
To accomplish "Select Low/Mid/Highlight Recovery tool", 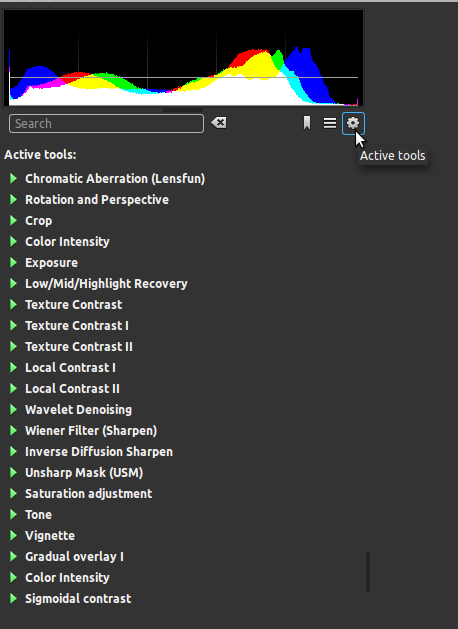I will click(106, 284).
